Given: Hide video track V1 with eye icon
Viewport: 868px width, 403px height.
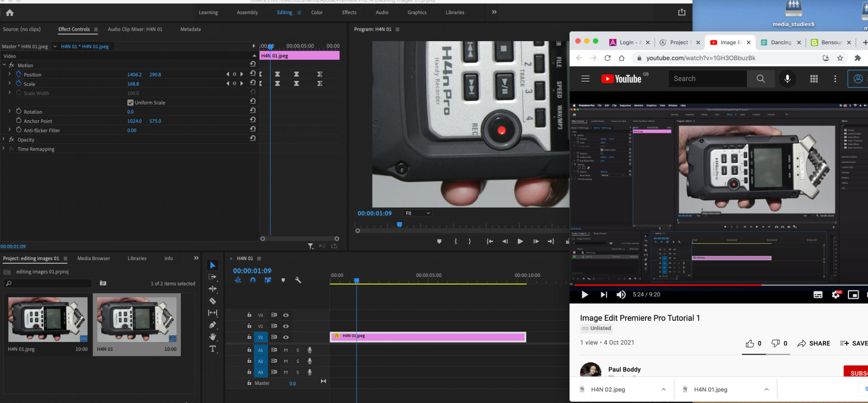Looking at the screenshot, I should coord(286,337).
